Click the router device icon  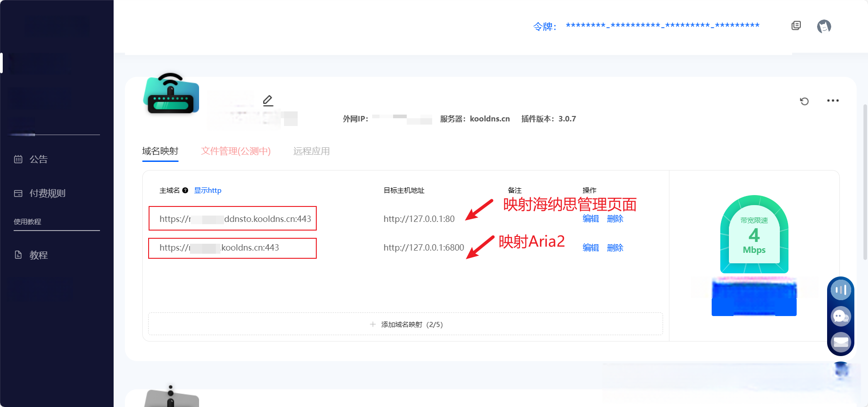[x=171, y=94]
